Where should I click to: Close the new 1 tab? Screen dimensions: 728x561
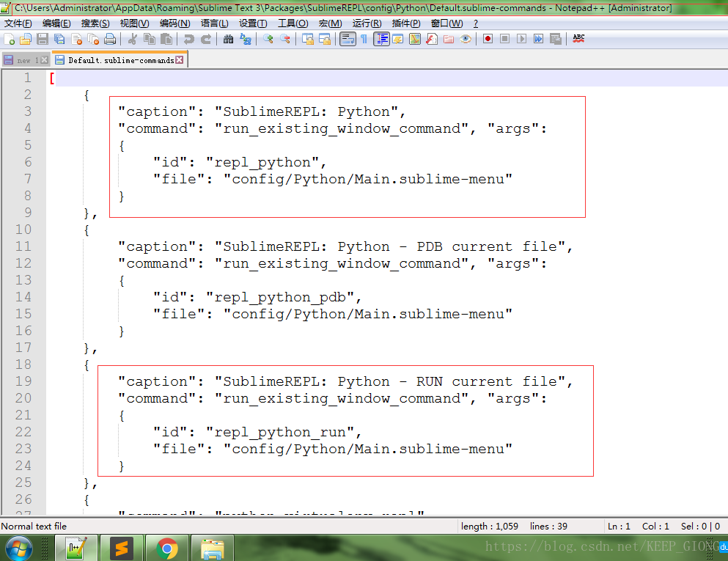click(44, 60)
